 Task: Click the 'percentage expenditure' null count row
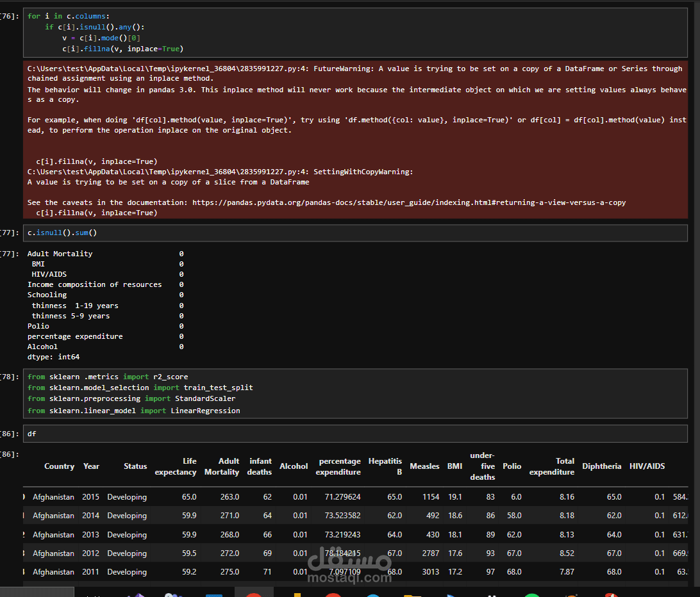pyautogui.click(x=105, y=336)
